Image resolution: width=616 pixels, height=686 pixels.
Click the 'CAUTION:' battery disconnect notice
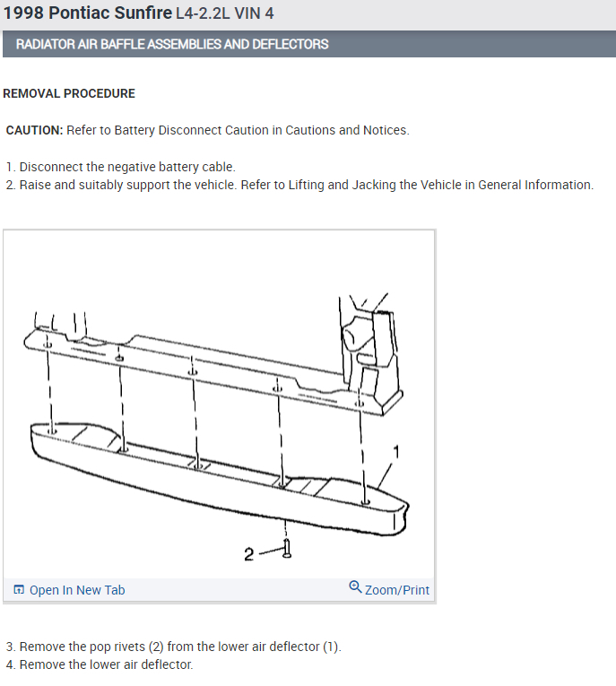208,130
